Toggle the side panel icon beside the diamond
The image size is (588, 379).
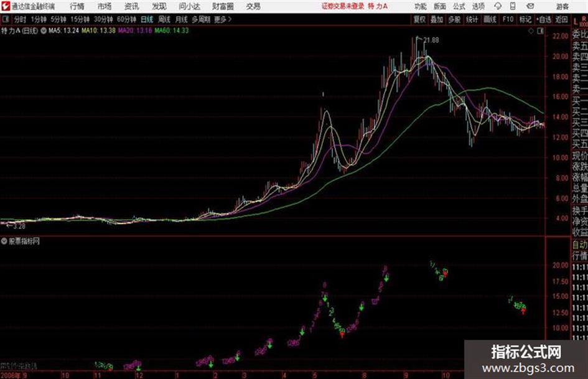tap(540, 31)
